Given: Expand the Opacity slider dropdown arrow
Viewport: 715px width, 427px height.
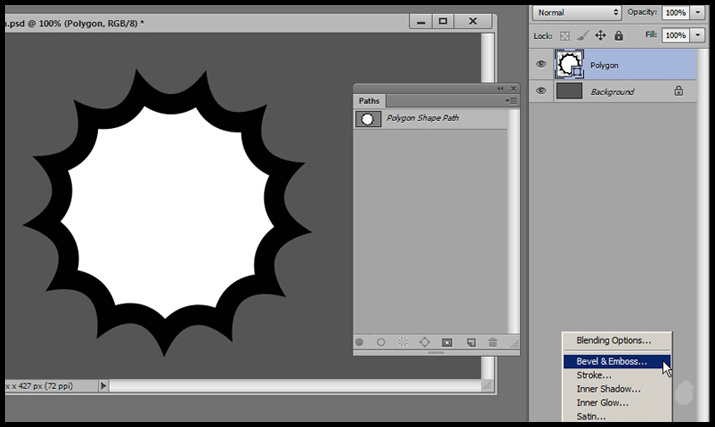Looking at the screenshot, I should pyautogui.click(x=697, y=12).
